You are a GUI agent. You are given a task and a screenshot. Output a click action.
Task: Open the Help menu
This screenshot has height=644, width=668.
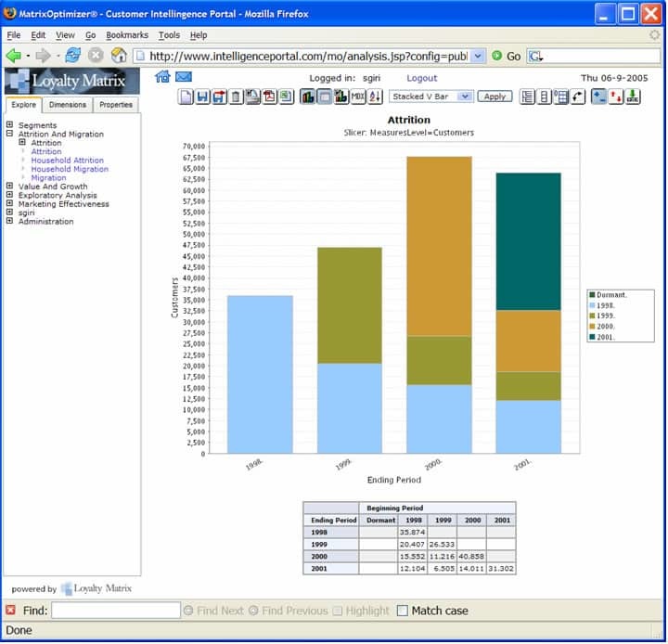pos(199,35)
